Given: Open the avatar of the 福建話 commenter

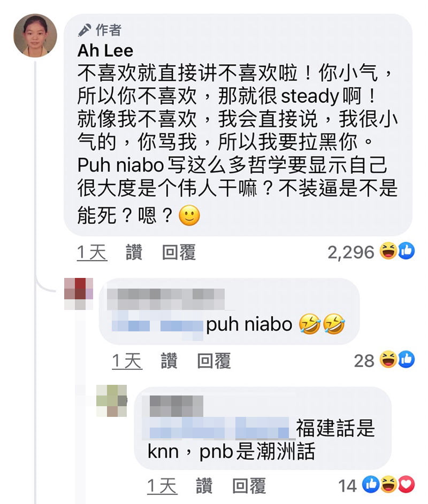Looking at the screenshot, I should [x=112, y=400].
